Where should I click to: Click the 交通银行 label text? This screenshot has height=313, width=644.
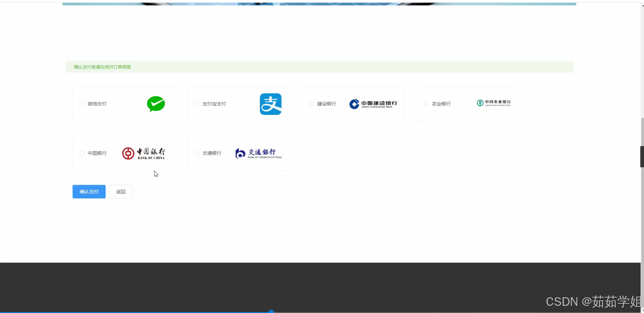(x=212, y=153)
